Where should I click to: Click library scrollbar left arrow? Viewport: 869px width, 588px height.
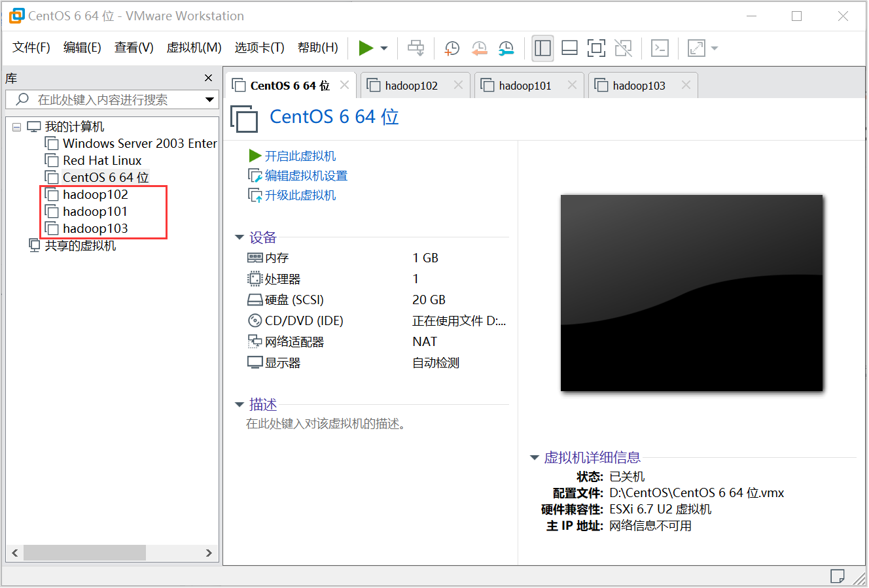tap(14, 553)
